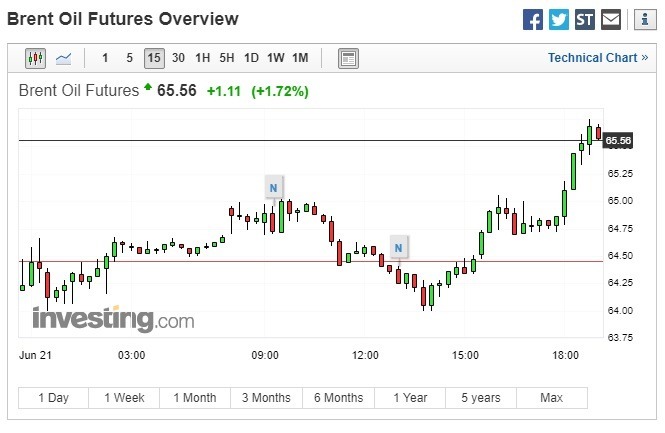This screenshot has width=665, height=433.
Task: Select the 1M interval
Action: (x=300, y=58)
